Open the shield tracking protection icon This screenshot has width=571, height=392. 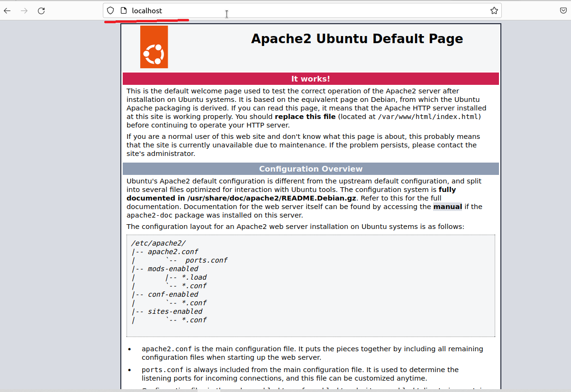(110, 10)
